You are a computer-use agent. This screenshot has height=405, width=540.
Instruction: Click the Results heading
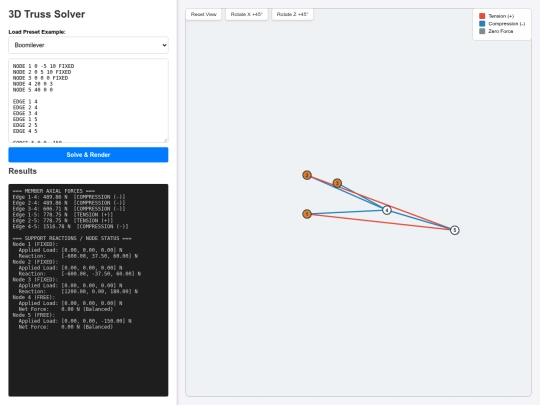[23, 171]
